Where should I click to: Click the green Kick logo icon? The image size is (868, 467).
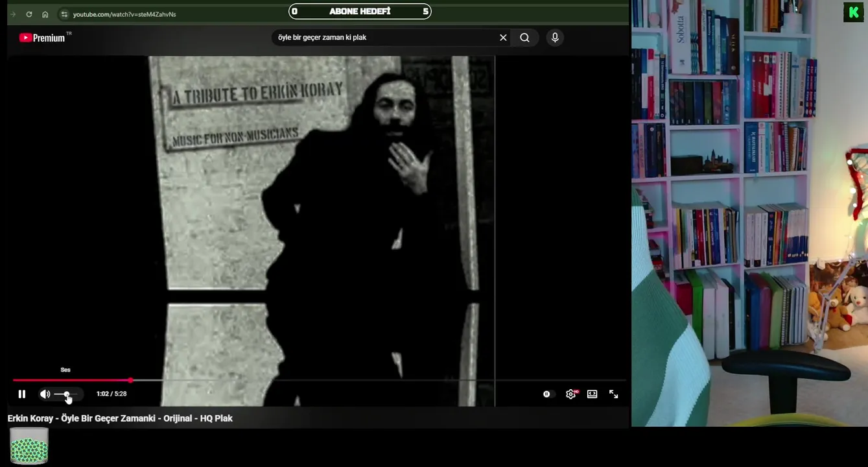pyautogui.click(x=853, y=12)
